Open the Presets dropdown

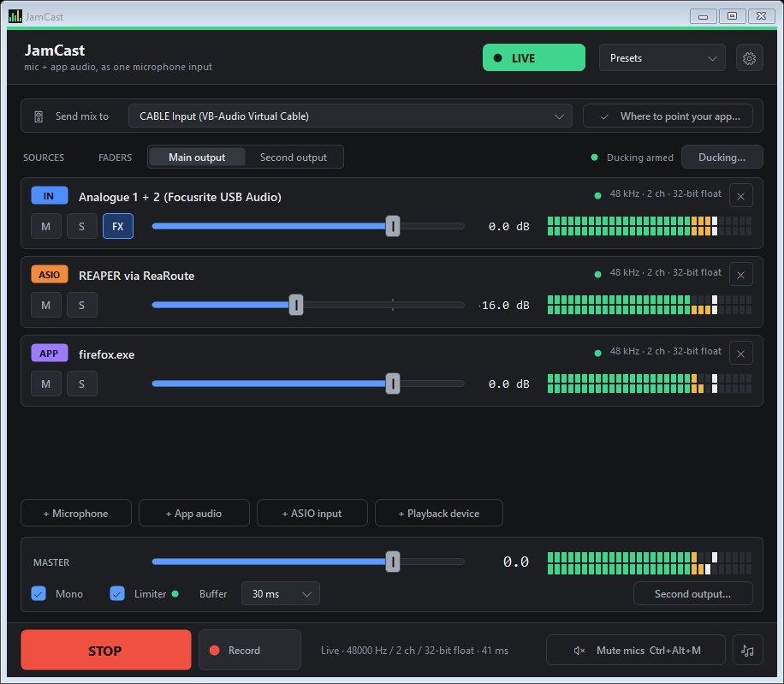coord(662,58)
